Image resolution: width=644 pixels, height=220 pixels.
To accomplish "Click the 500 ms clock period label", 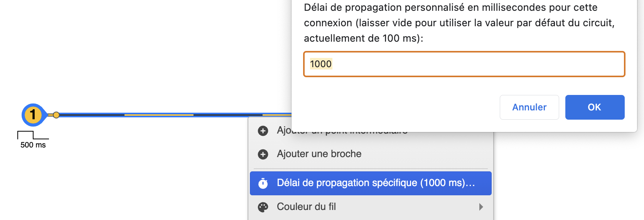I will coord(33,145).
